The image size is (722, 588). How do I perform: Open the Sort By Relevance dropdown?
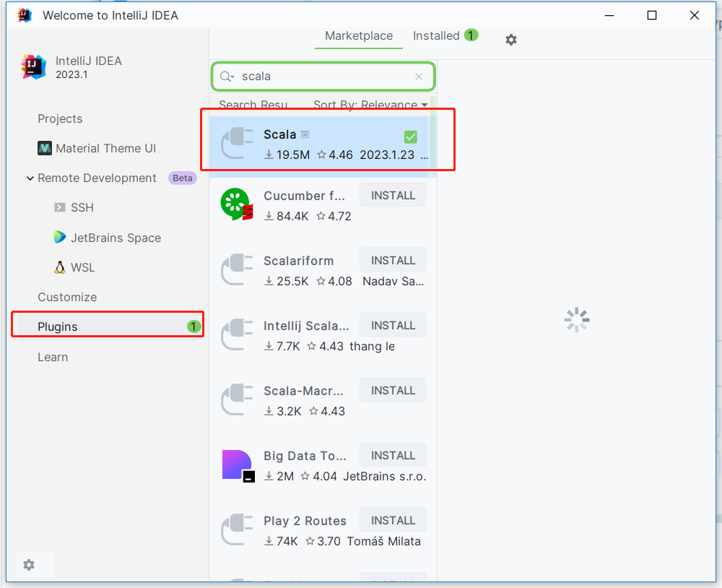tap(370, 105)
